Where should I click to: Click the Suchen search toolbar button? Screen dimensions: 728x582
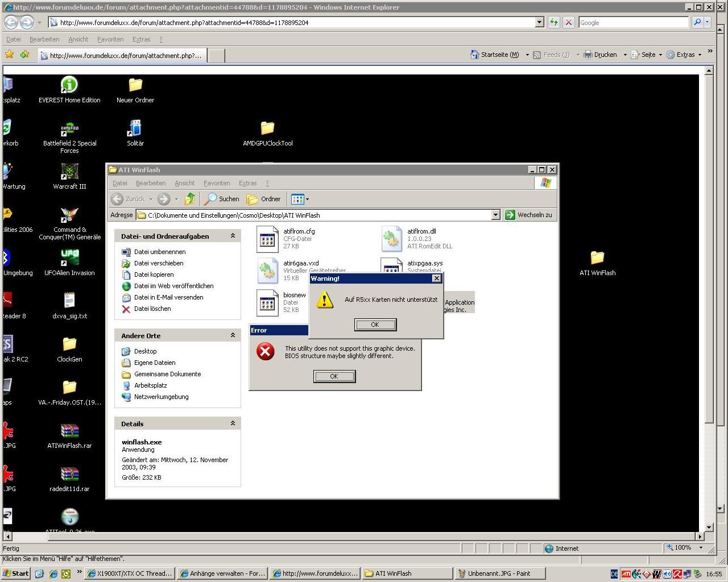[223, 199]
